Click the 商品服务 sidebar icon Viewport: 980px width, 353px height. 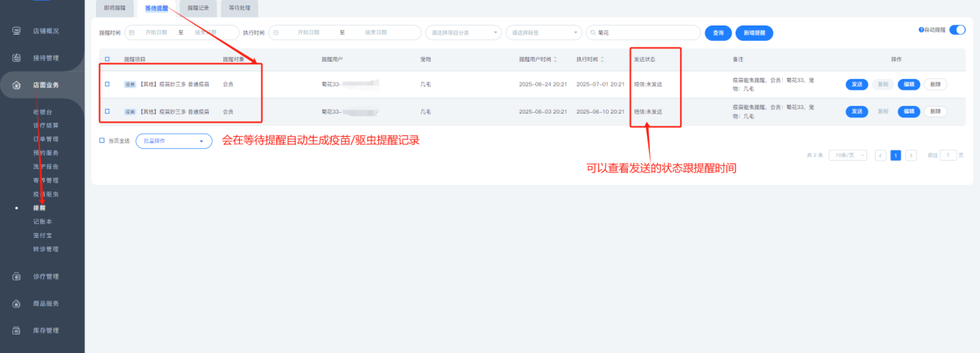pyautogui.click(x=16, y=304)
